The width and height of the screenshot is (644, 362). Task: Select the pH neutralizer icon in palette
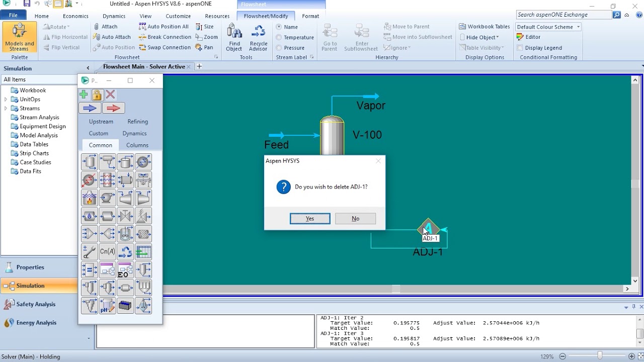(x=108, y=306)
